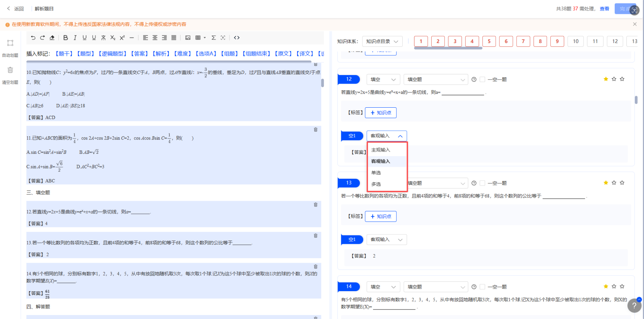Open floating help question-mark button
The height and width of the screenshot is (319, 644).
tap(634, 305)
